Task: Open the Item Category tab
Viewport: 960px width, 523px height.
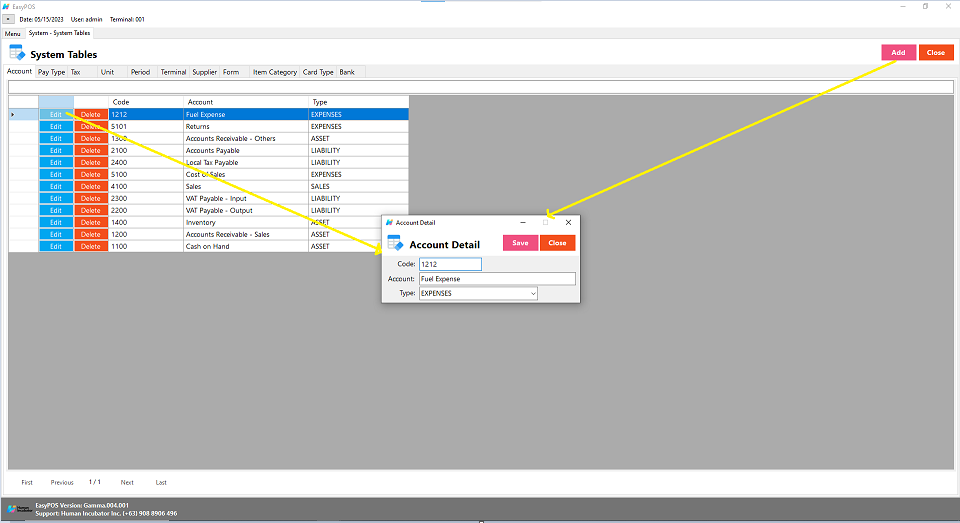Action: (274, 72)
